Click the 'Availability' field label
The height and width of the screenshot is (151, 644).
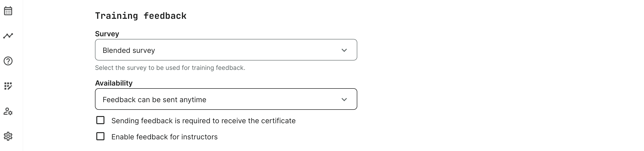click(114, 83)
